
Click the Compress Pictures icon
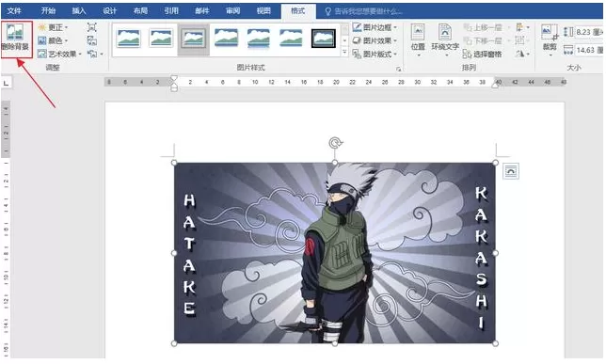click(91, 27)
